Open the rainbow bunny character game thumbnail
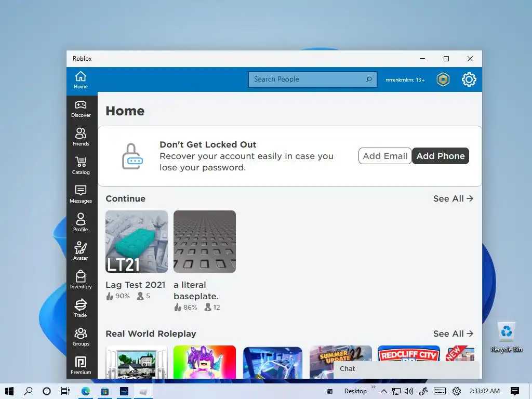This screenshot has height=399, width=532. 205,362
